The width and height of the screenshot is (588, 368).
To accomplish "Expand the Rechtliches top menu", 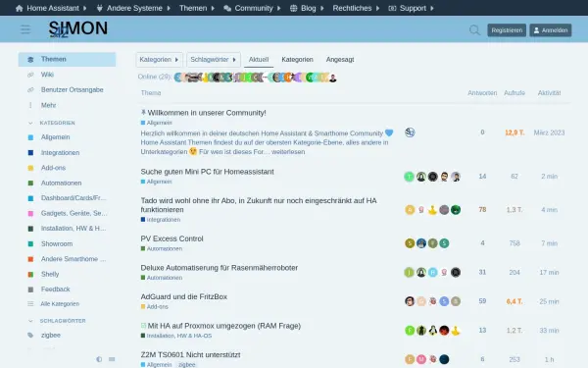I will pyautogui.click(x=356, y=8).
